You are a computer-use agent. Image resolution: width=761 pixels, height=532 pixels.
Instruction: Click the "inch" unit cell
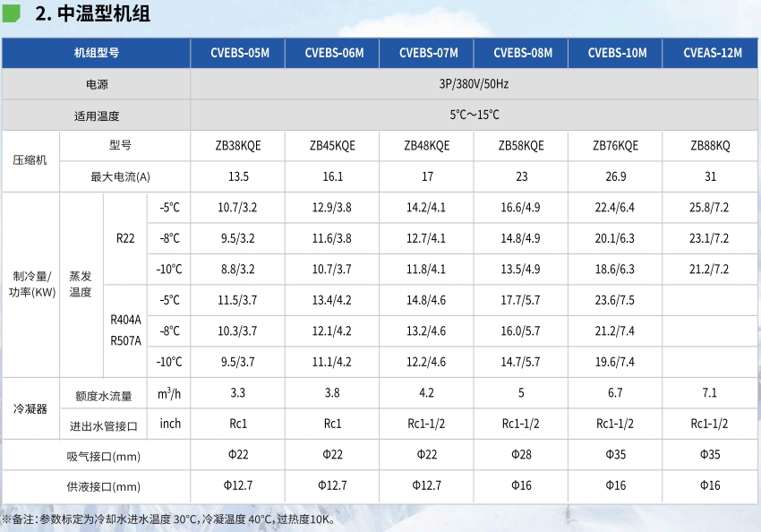(170, 424)
